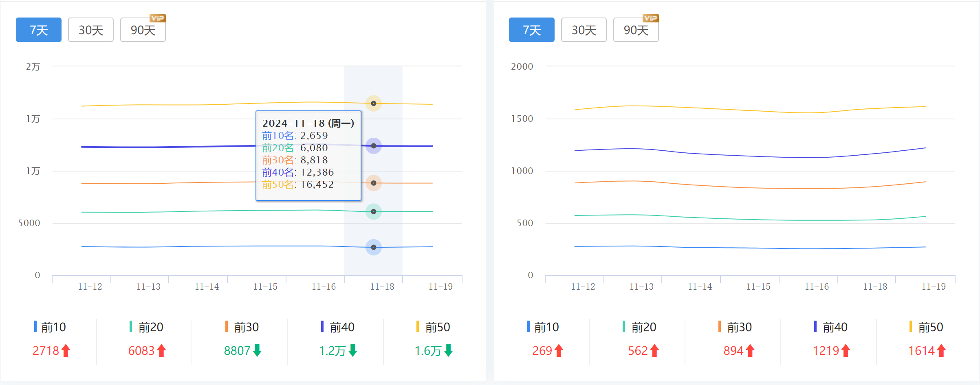Image resolution: width=980 pixels, height=385 pixels.
Task: Select 30天 tab in left chart
Action: tap(91, 30)
